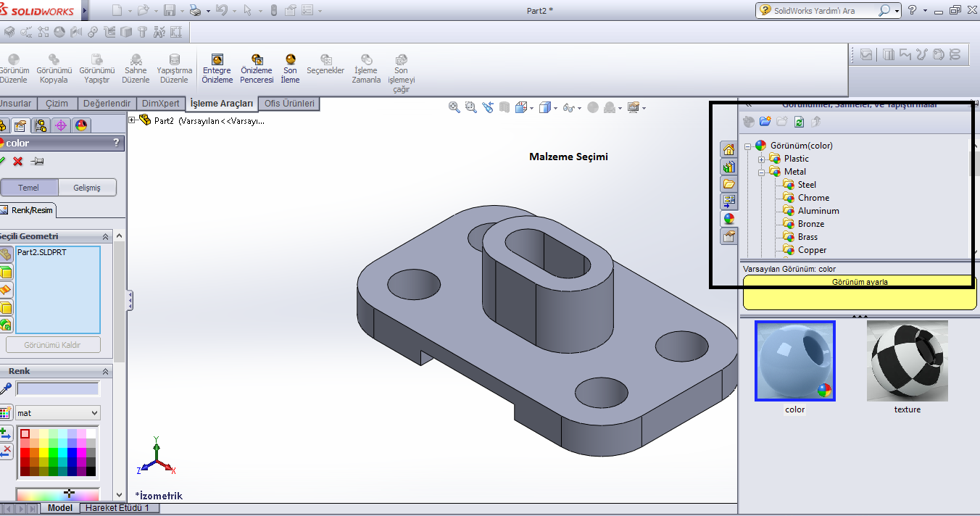Viewport: 980px width, 516px height.
Task: Select the Zoom to Fit icon
Action: pyautogui.click(x=454, y=107)
